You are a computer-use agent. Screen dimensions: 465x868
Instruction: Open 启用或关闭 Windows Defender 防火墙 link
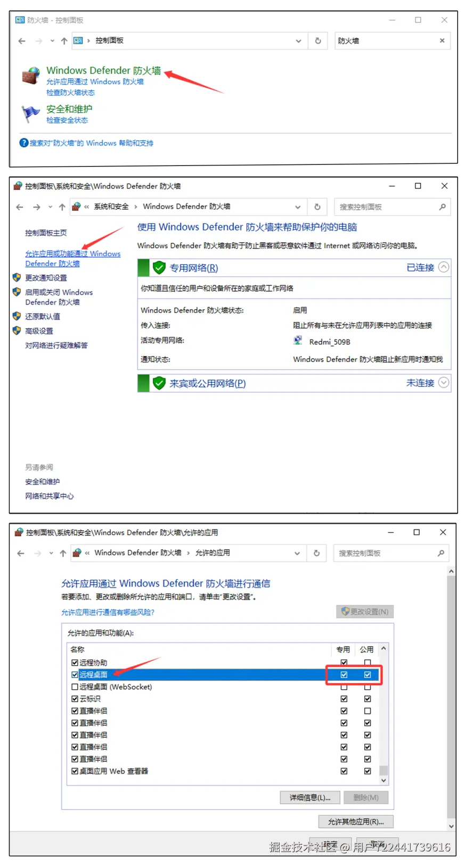[x=59, y=297]
